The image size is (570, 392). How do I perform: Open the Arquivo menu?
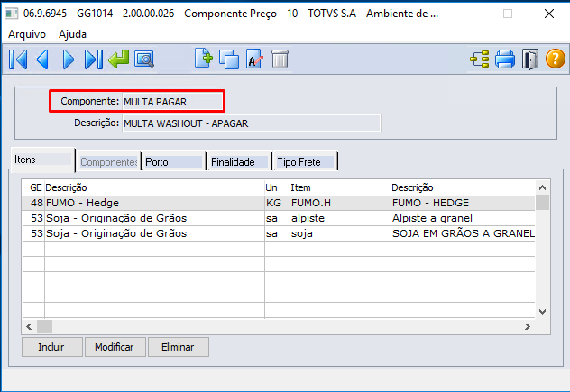[x=27, y=34]
